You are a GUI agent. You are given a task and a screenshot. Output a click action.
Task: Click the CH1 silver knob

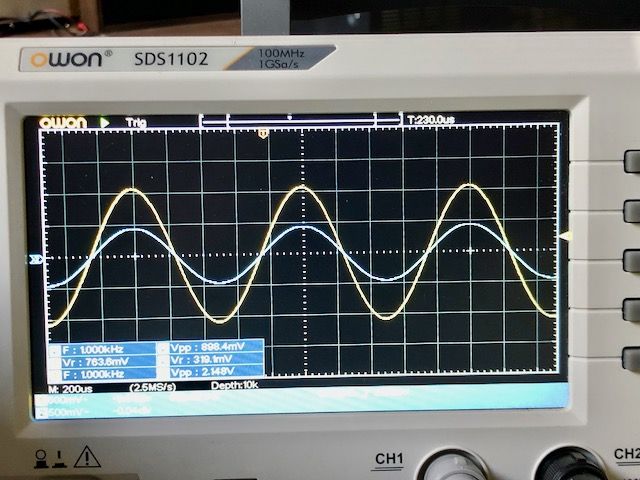(452, 467)
